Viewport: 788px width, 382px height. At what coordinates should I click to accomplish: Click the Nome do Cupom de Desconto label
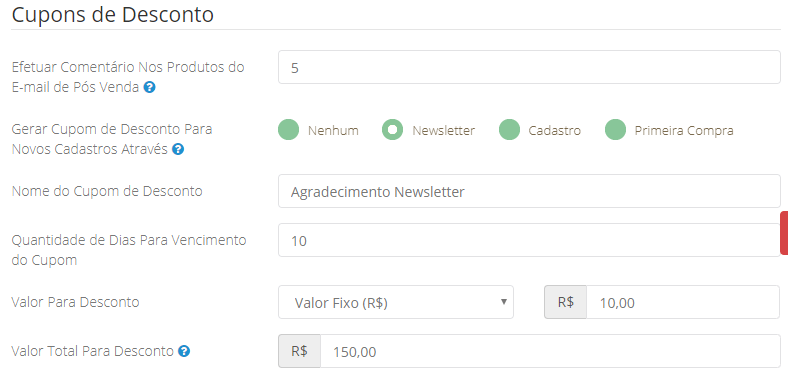(x=107, y=191)
